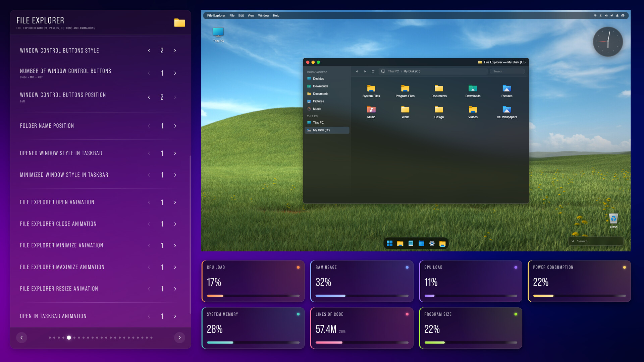
Task: Click the back arrow in File Explorer toolbar
Action: point(357,71)
